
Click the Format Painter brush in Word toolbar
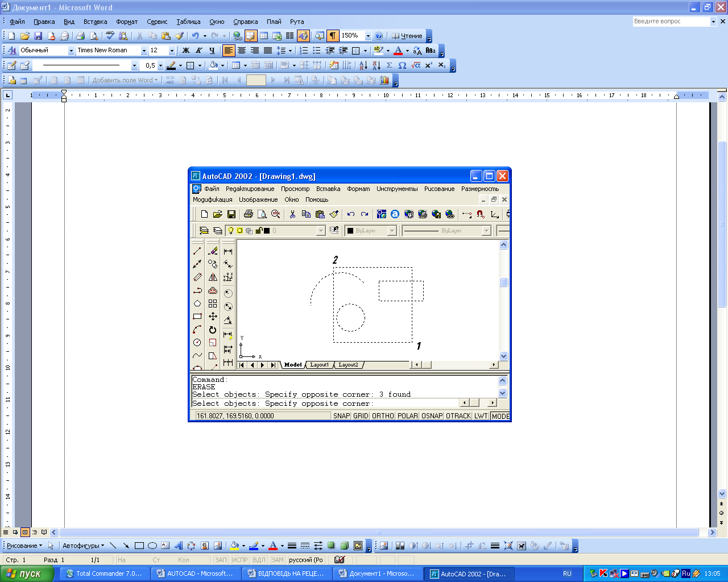[179, 36]
